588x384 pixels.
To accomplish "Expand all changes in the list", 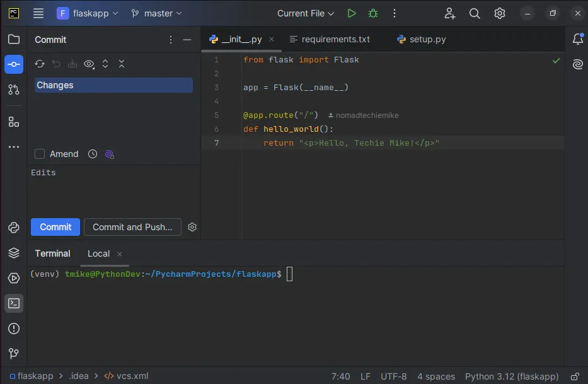I will pos(105,64).
